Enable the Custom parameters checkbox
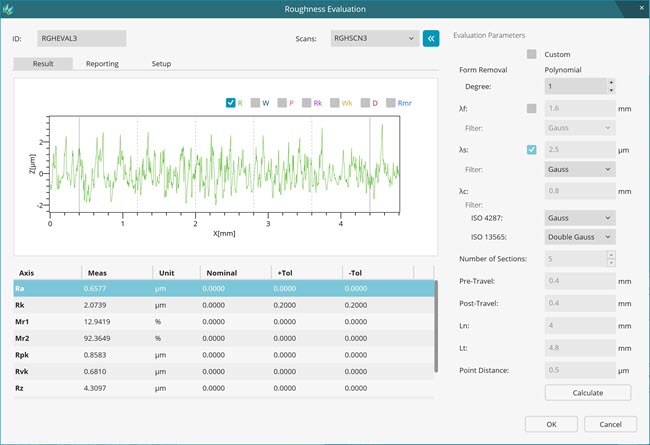This screenshot has height=445, width=650. [x=532, y=54]
